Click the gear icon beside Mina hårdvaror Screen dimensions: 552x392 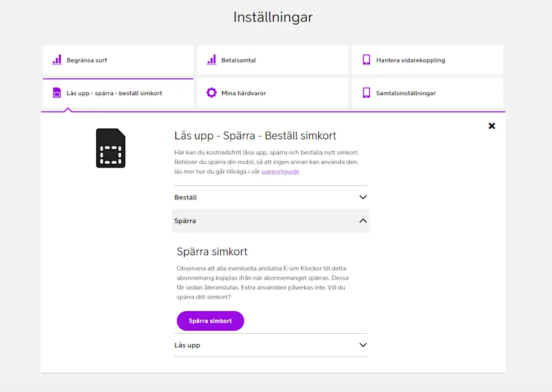[x=212, y=93]
